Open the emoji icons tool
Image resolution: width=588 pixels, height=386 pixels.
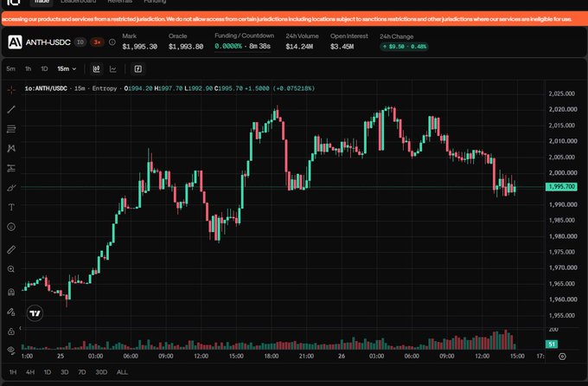click(x=11, y=227)
